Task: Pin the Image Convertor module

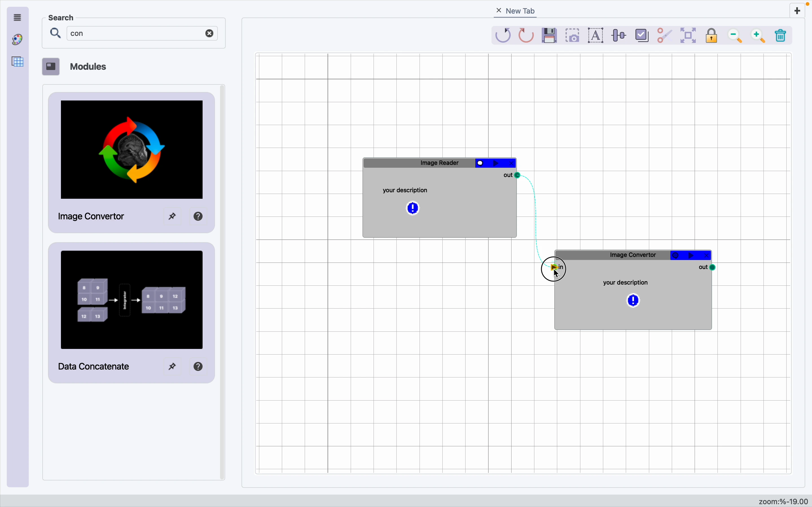Action: (173, 217)
